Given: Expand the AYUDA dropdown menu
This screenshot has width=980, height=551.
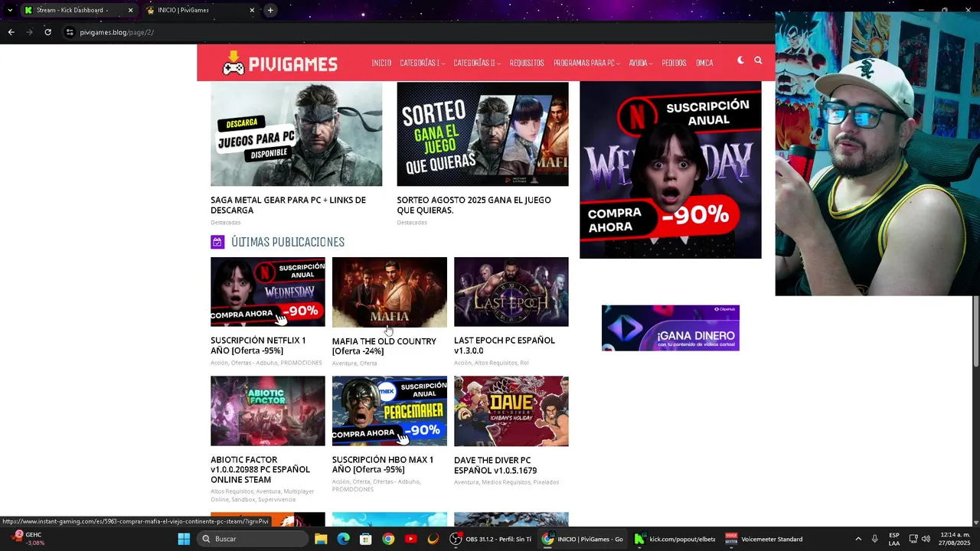Looking at the screenshot, I should (x=641, y=63).
